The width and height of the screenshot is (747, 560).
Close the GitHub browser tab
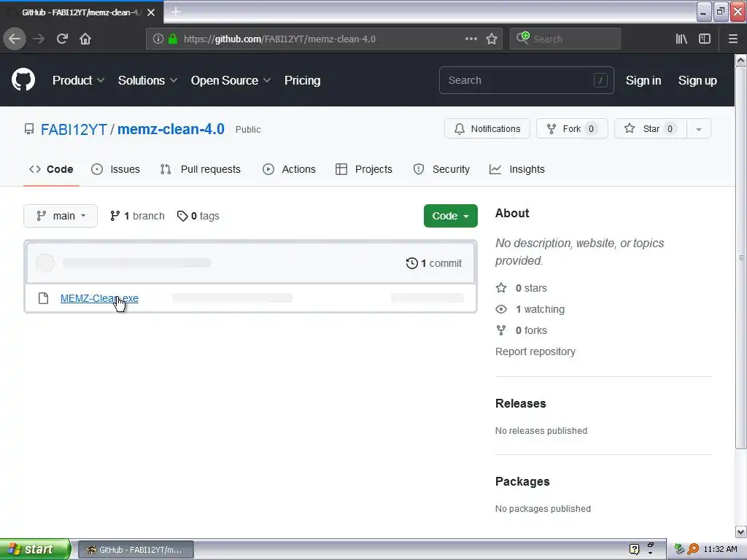[x=151, y=12]
